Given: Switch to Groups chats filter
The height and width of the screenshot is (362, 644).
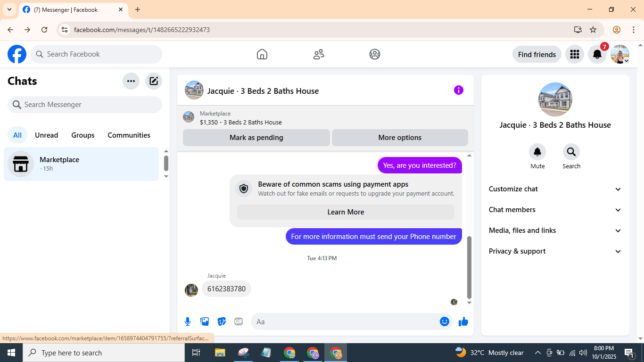Looking at the screenshot, I should (83, 135).
